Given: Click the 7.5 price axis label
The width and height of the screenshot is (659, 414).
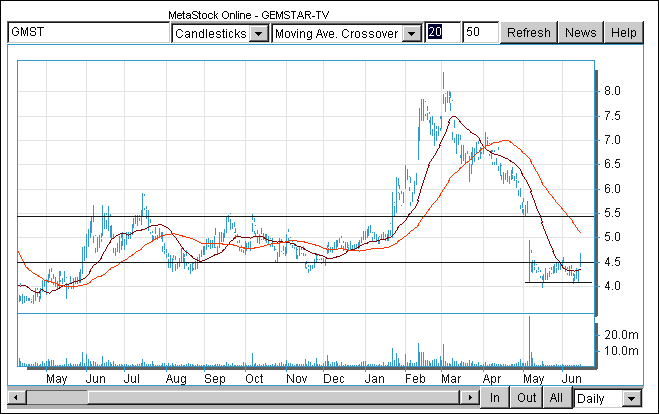Looking at the screenshot, I should tap(612, 116).
